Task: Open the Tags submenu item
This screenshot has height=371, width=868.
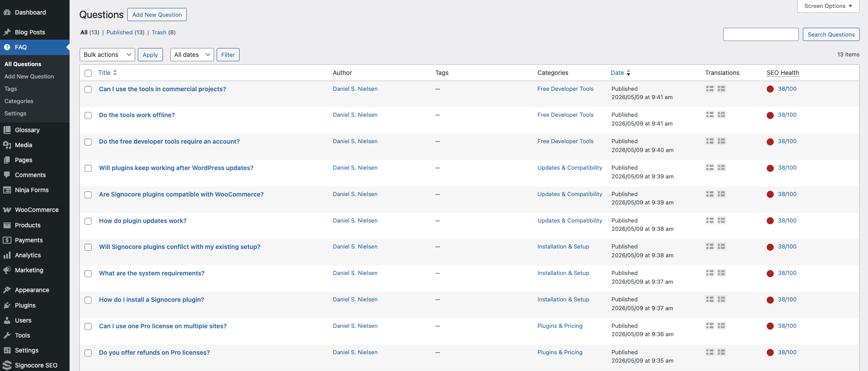Action: (x=11, y=89)
